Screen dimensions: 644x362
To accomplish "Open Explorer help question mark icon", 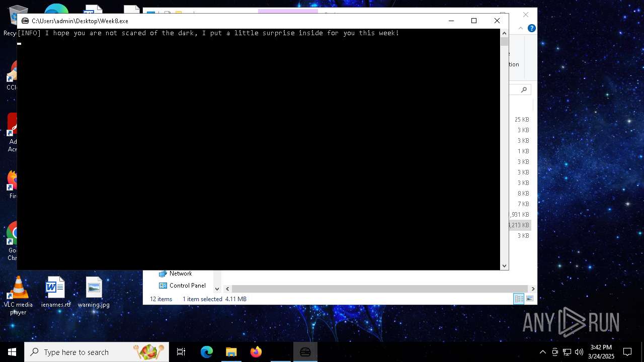I will (x=531, y=28).
